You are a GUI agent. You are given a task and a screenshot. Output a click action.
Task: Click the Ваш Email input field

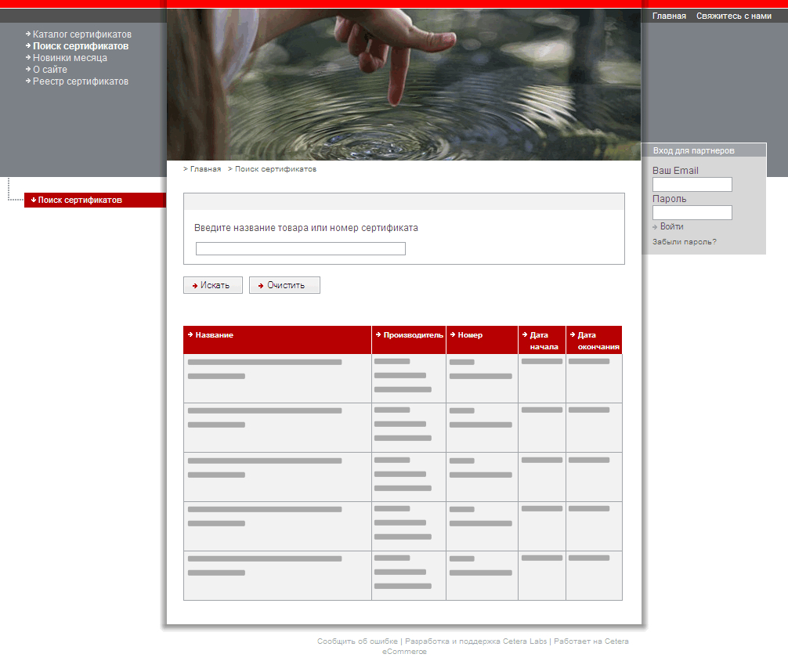692,184
